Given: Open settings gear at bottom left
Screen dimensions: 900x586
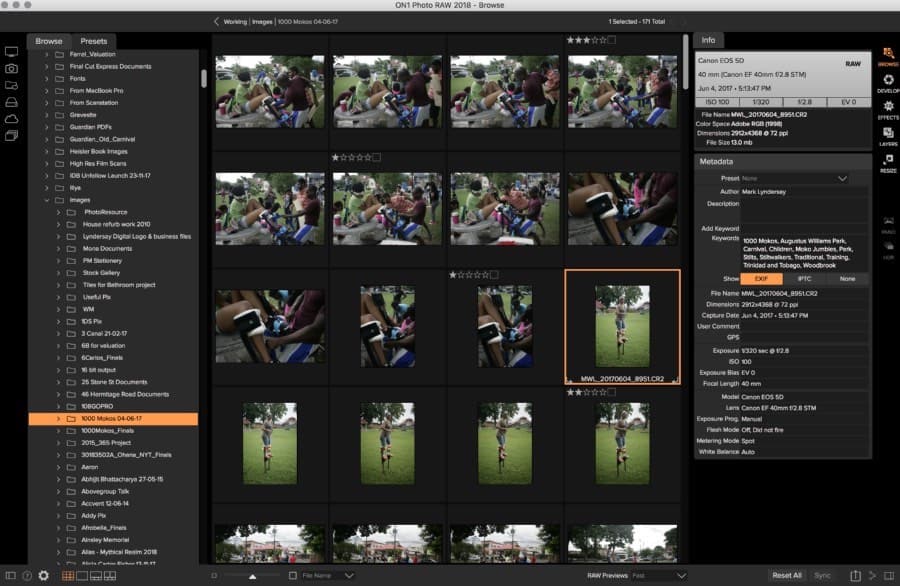Looking at the screenshot, I should click(x=43, y=575).
